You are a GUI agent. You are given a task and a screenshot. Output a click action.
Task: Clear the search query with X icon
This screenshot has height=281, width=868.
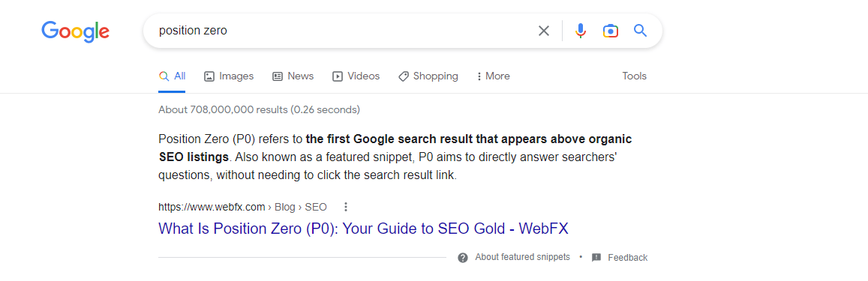(x=544, y=31)
